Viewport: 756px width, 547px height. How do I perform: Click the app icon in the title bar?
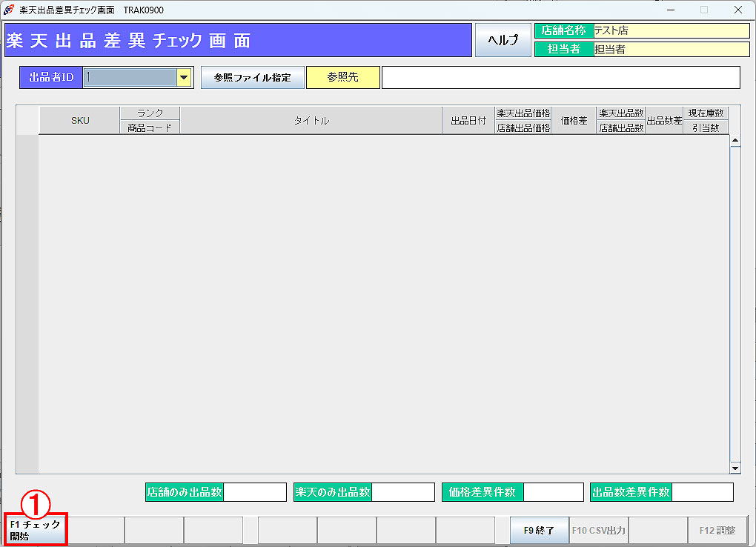(x=9, y=10)
